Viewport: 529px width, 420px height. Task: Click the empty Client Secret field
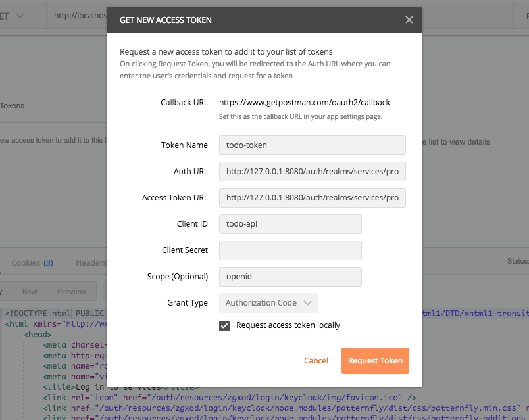pos(290,250)
